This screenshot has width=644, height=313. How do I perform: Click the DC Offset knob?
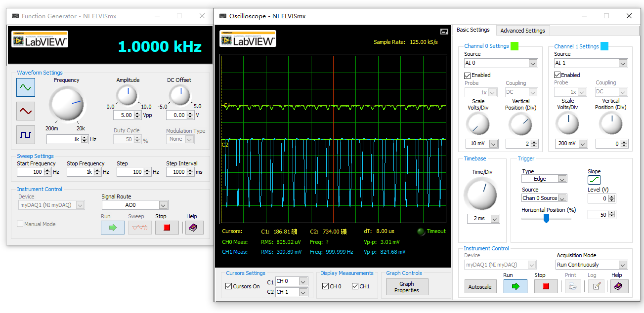pyautogui.click(x=180, y=95)
